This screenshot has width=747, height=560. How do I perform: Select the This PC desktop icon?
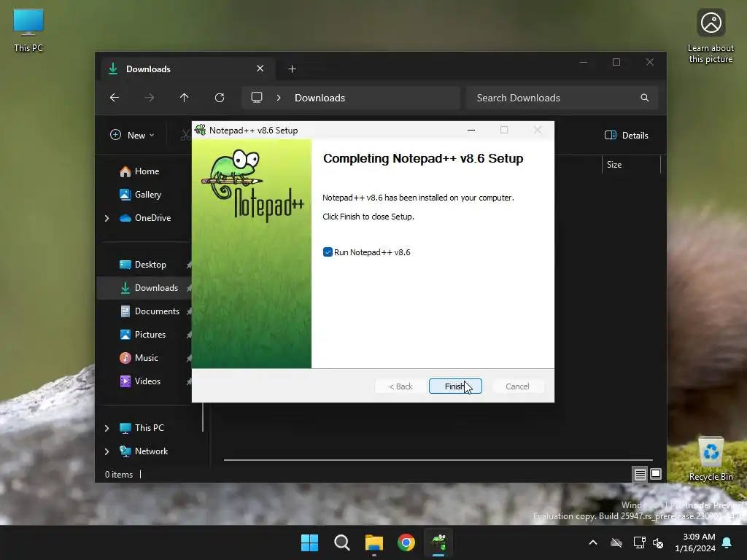28,31
